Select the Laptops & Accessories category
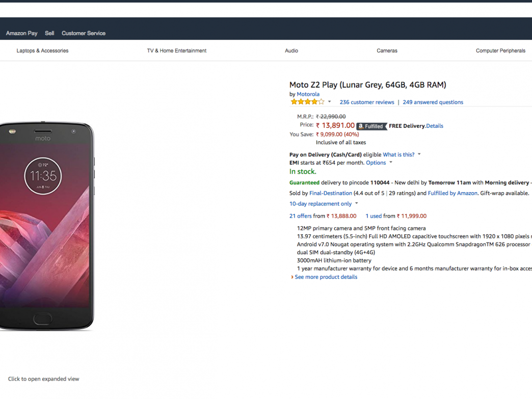The height and width of the screenshot is (399, 532). pos(42,51)
